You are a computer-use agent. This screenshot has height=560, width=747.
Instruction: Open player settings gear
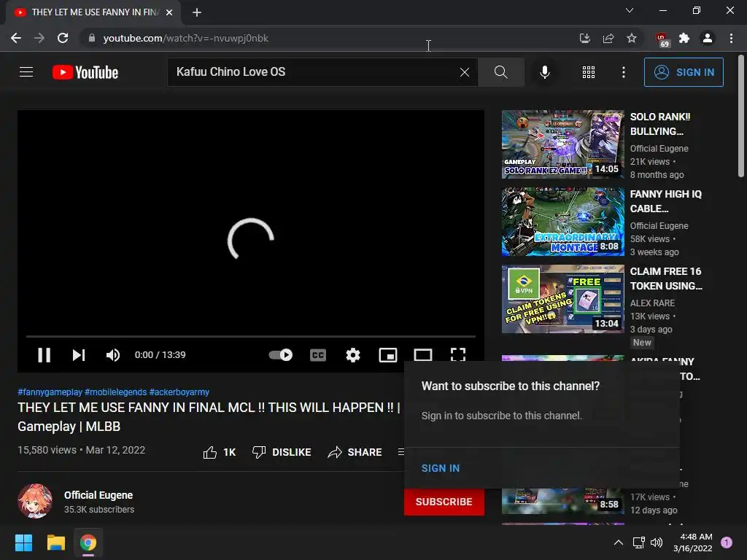coord(353,355)
